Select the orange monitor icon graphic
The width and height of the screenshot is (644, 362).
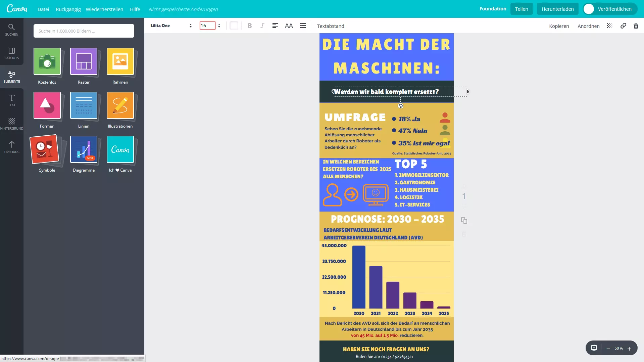(x=376, y=195)
